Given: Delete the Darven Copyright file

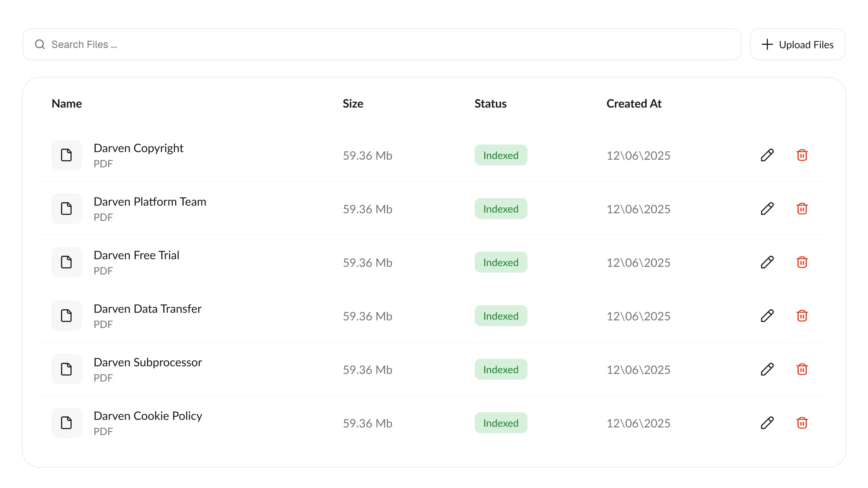Looking at the screenshot, I should pyautogui.click(x=802, y=155).
